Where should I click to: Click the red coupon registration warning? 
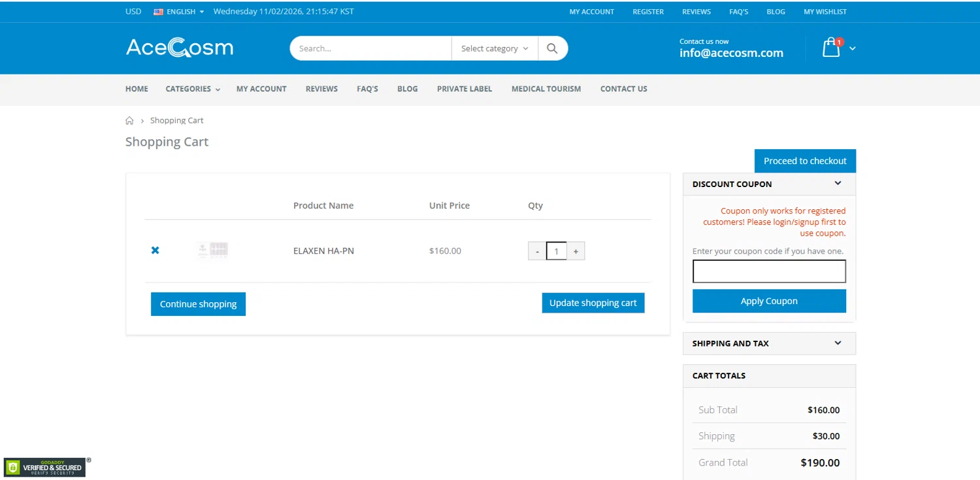(774, 222)
